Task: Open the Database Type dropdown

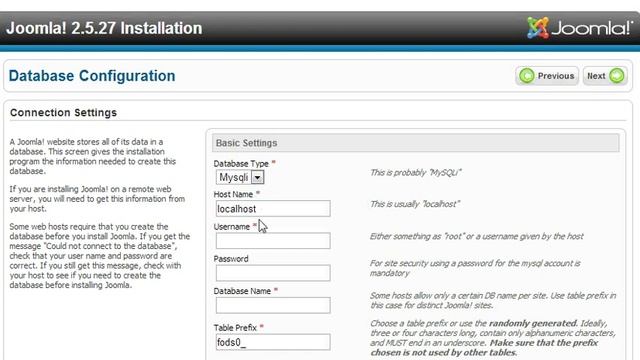Action: [240, 177]
